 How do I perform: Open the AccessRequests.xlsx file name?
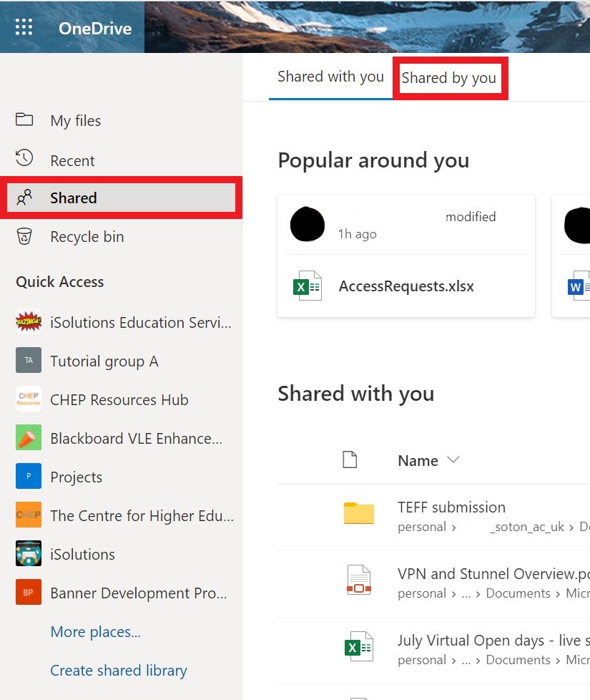[x=405, y=287]
